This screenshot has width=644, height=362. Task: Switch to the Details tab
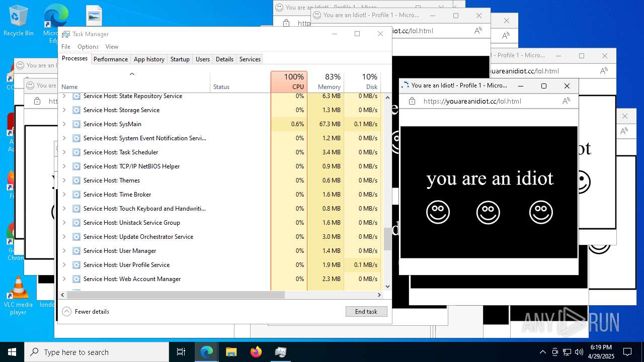click(224, 59)
